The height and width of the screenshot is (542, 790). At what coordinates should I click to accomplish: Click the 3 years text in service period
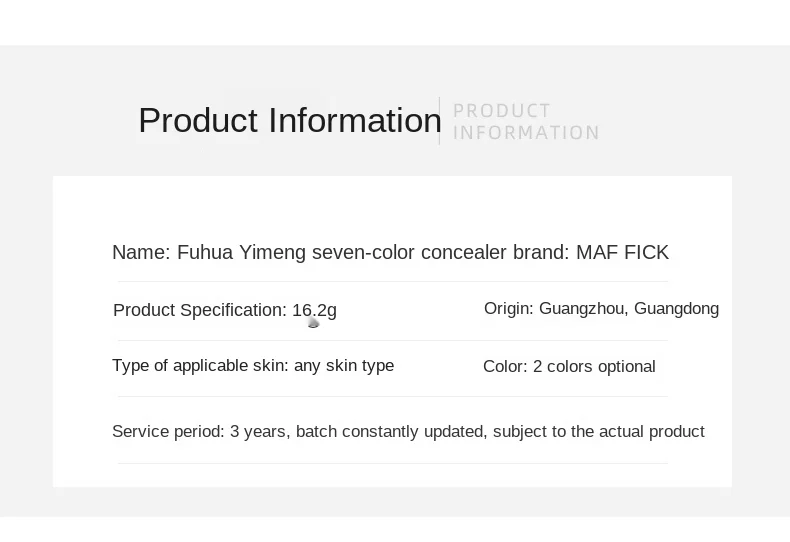click(257, 432)
